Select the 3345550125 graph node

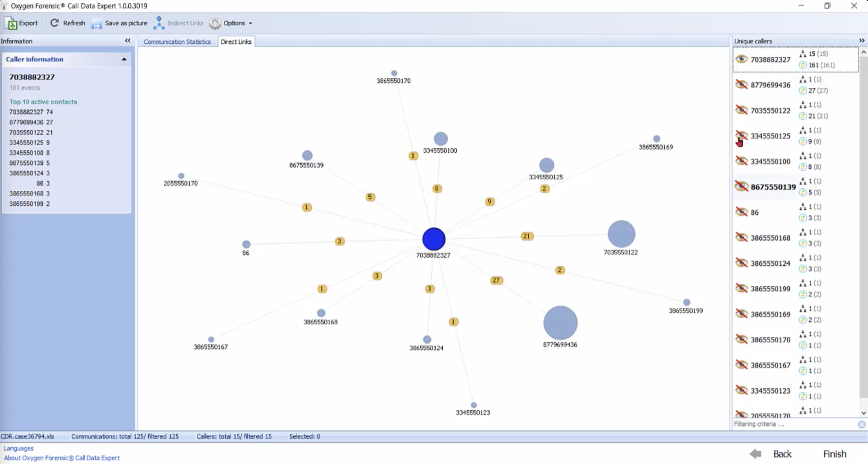547,165
